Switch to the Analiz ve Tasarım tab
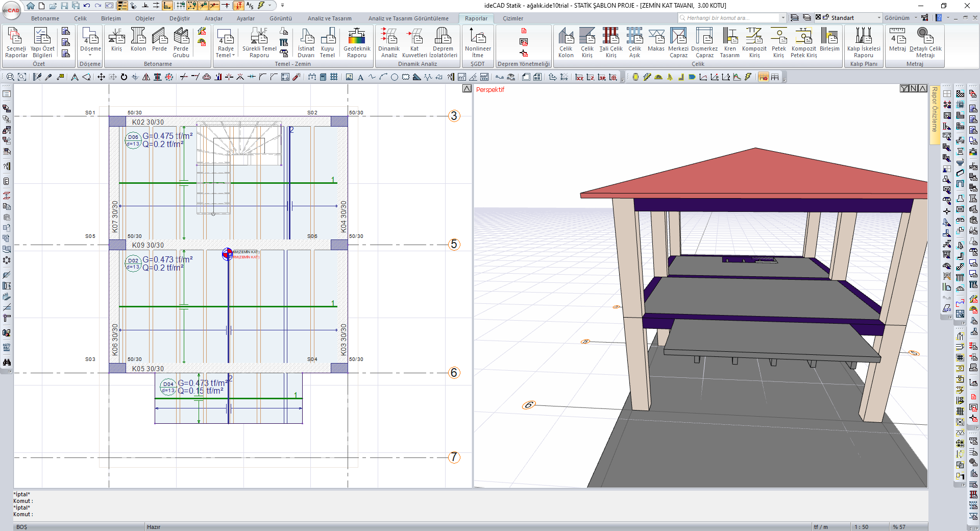This screenshot has width=980, height=531. click(x=329, y=18)
